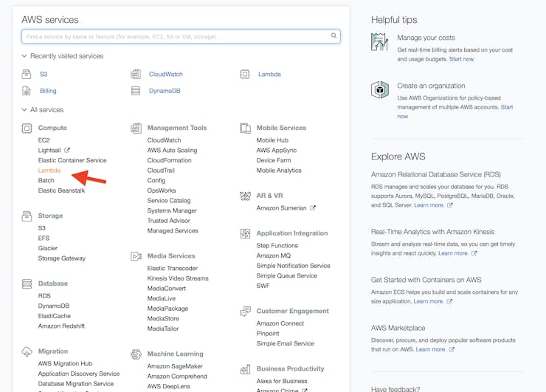546x392 pixels.
Task: Click the AR & VR butterfly icon
Action: tap(245, 196)
